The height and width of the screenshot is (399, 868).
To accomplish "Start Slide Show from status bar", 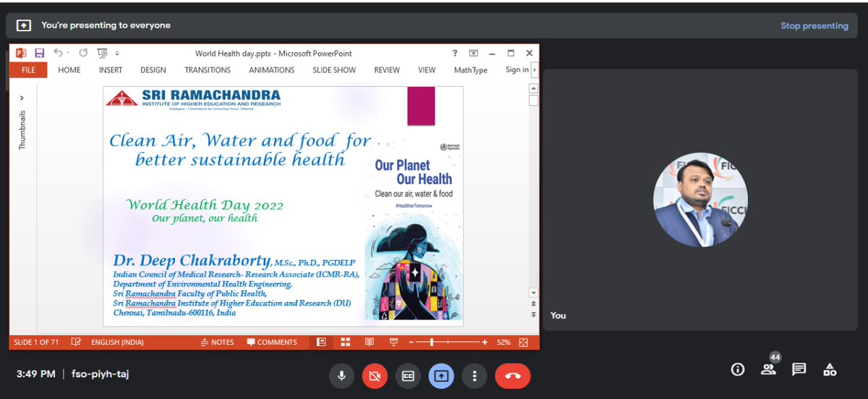I will coord(394,342).
